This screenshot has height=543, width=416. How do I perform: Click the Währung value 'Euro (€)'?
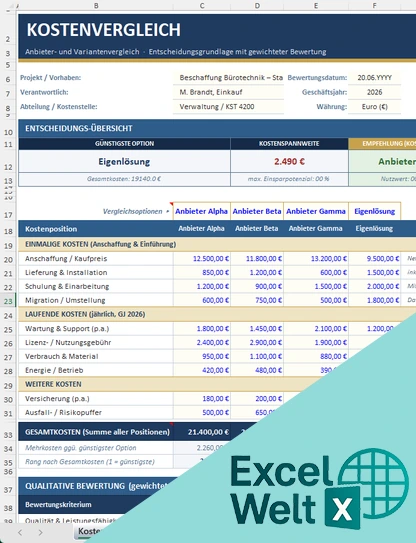(x=374, y=107)
